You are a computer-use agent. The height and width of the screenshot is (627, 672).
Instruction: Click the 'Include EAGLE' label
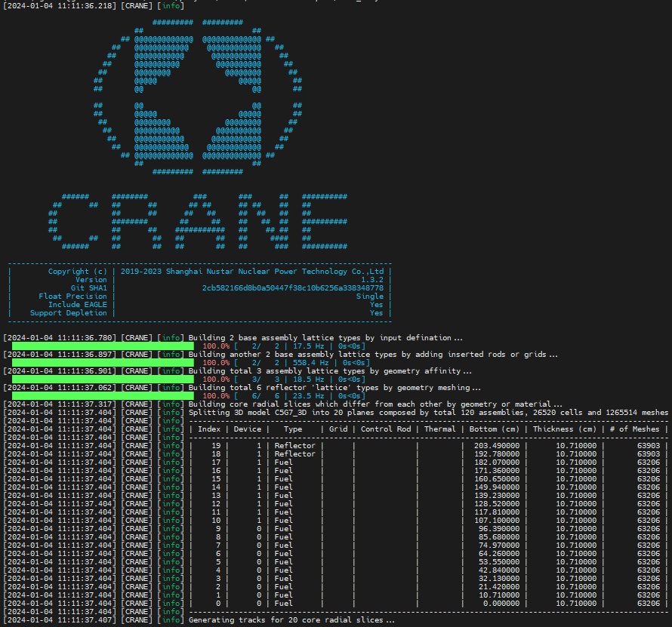point(78,305)
